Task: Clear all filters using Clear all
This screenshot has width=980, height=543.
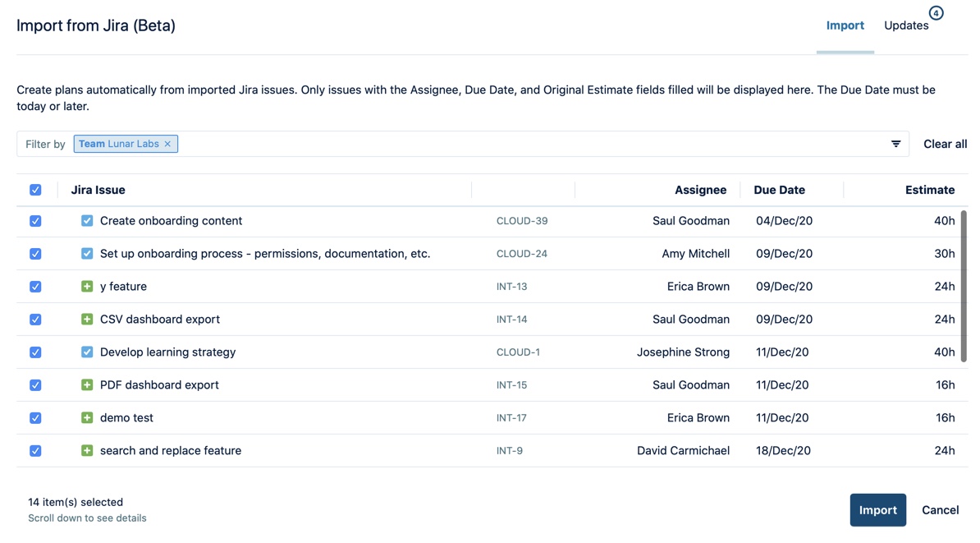Action: coord(945,143)
